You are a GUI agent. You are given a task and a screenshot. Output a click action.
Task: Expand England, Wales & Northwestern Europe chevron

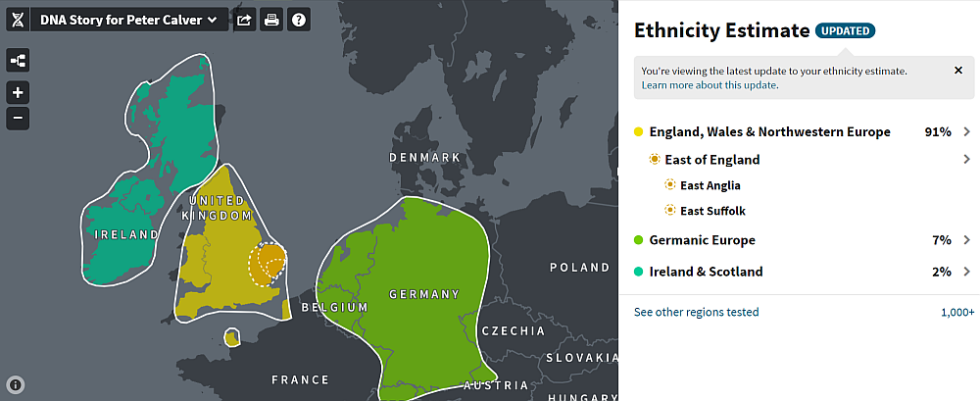[x=966, y=131]
